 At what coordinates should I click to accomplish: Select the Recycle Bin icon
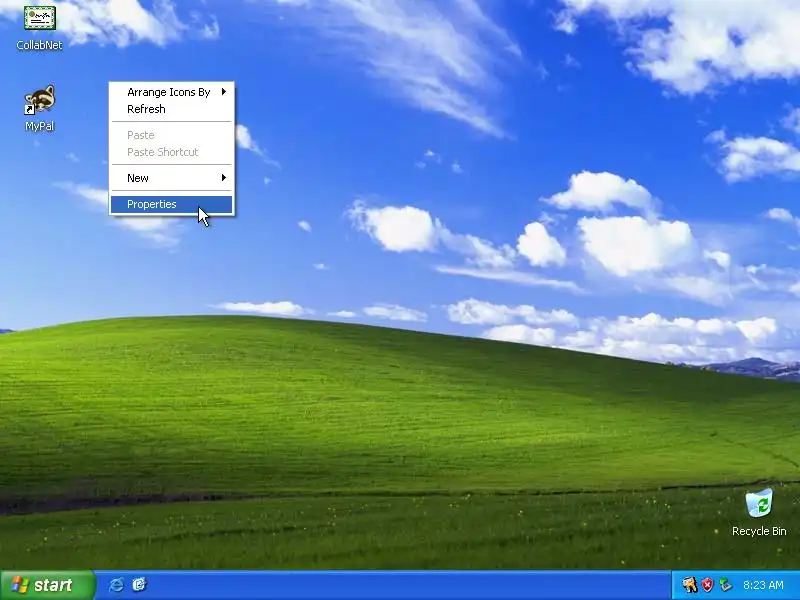(x=759, y=504)
